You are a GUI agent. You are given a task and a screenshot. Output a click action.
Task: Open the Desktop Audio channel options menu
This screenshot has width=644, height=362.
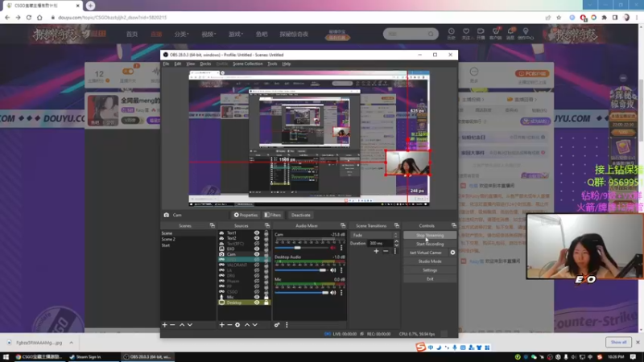click(341, 270)
